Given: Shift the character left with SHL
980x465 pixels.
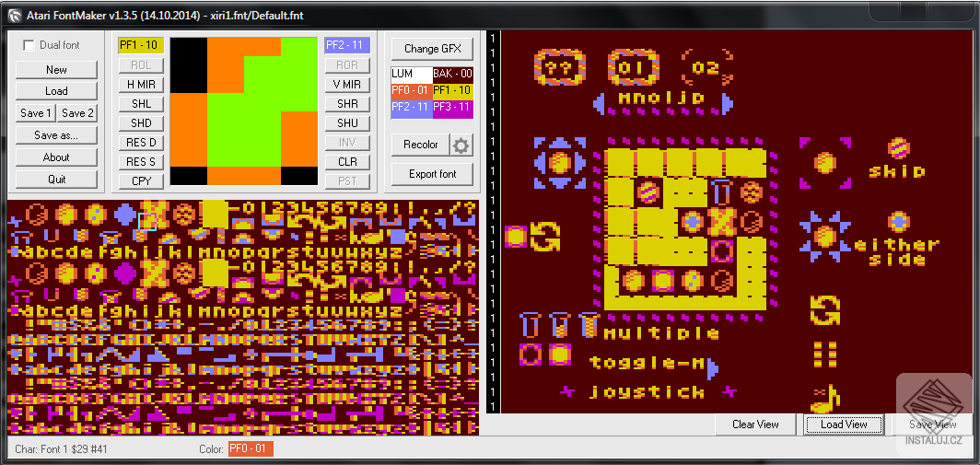Looking at the screenshot, I should click(x=141, y=104).
